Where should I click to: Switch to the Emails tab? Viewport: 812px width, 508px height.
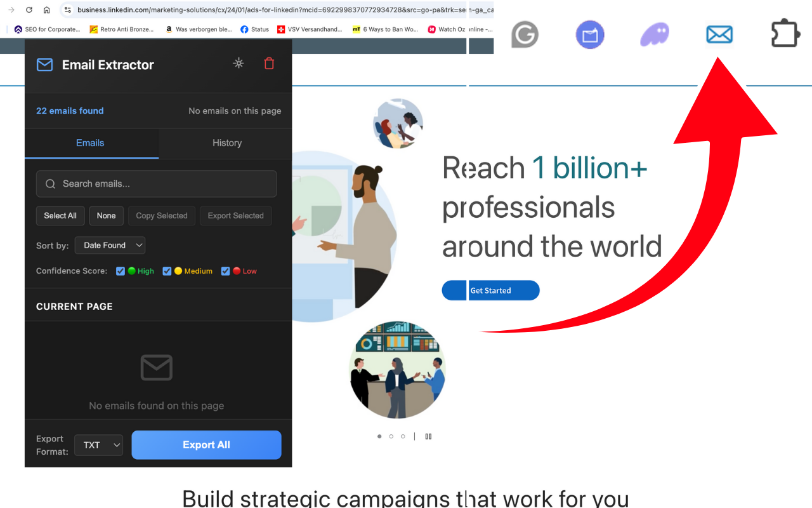coord(90,143)
